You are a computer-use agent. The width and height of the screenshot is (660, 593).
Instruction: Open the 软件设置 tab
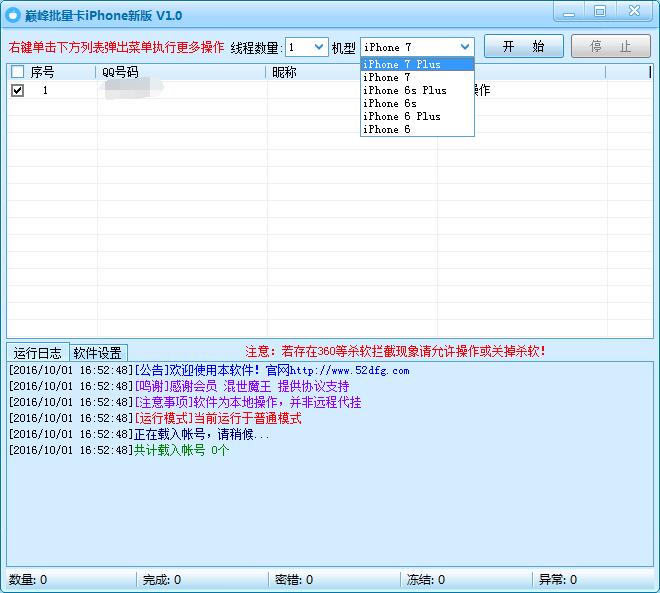pos(98,353)
